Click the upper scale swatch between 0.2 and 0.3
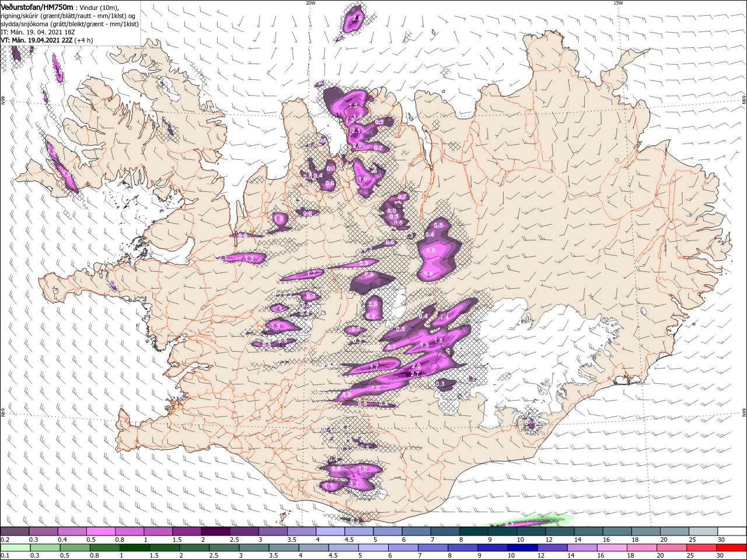The image size is (747, 560). tap(15, 531)
